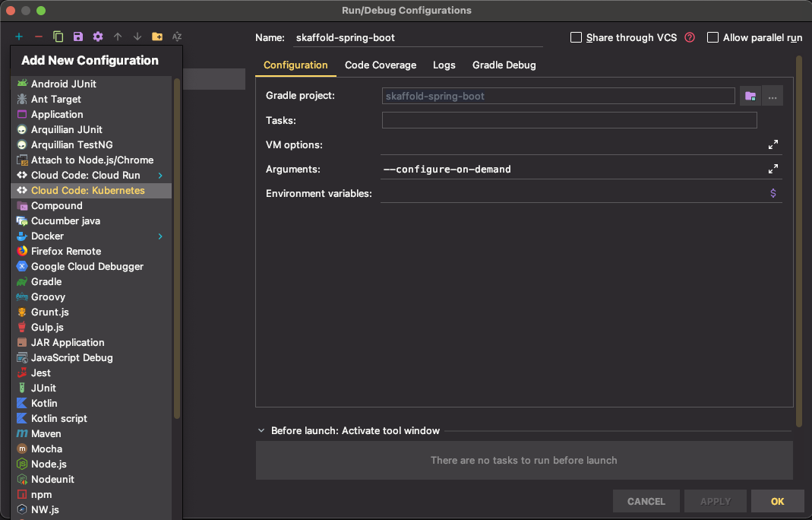Choose Mocha from configuration list
The height and width of the screenshot is (520, 812).
(91, 449)
